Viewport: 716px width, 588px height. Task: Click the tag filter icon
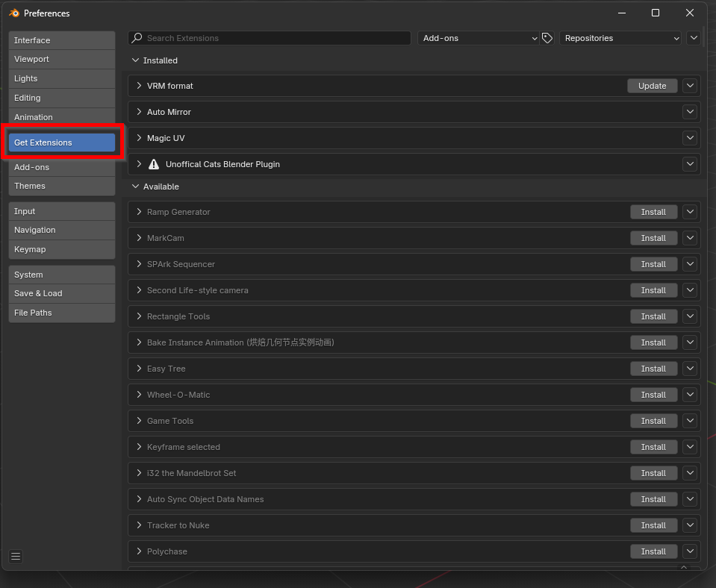tap(547, 38)
